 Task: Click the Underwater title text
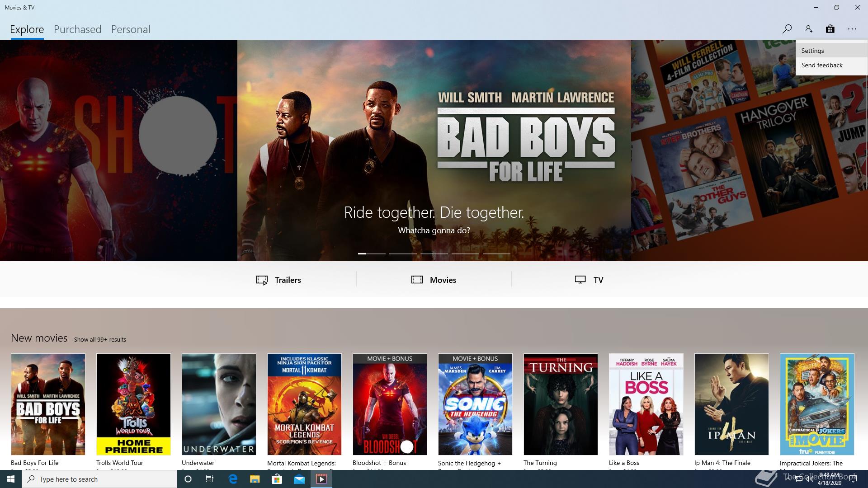[198, 463]
